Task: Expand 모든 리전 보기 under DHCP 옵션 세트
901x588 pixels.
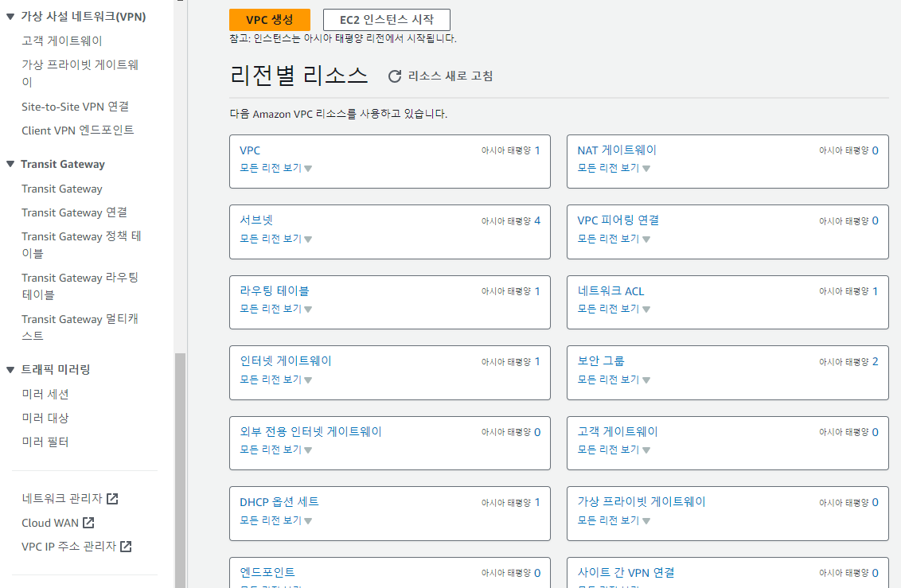Action: pyautogui.click(x=276, y=520)
